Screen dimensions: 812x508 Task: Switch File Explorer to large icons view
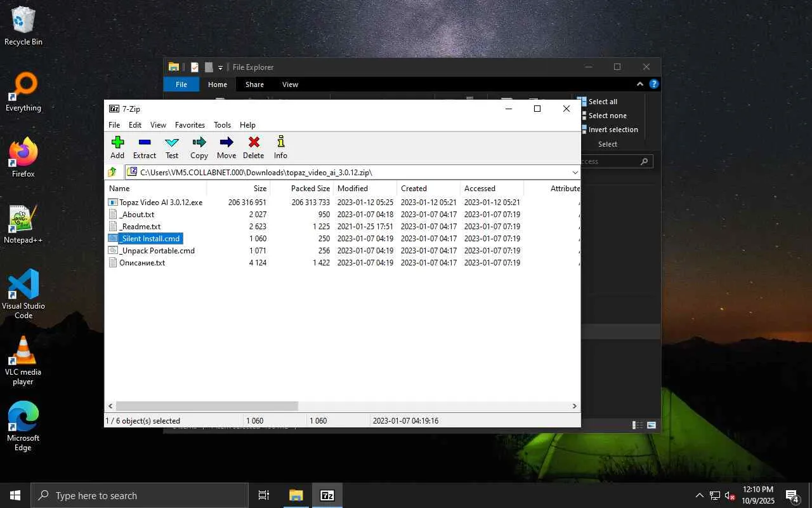(652, 425)
